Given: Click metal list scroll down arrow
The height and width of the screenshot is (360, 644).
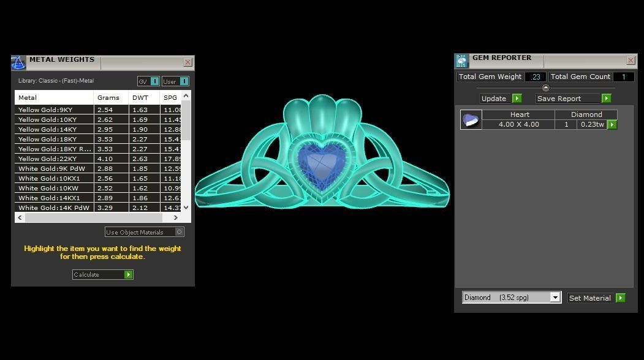Looking at the screenshot, I should 186,208.
